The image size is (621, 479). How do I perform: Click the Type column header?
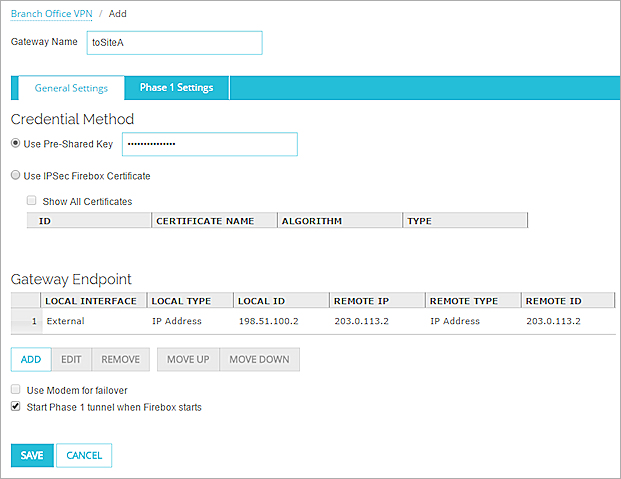[465, 221]
